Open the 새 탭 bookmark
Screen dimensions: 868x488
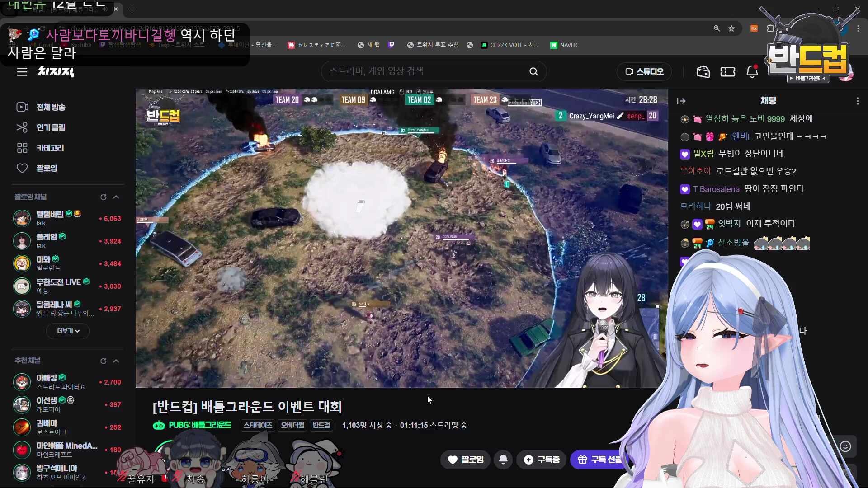369,45
